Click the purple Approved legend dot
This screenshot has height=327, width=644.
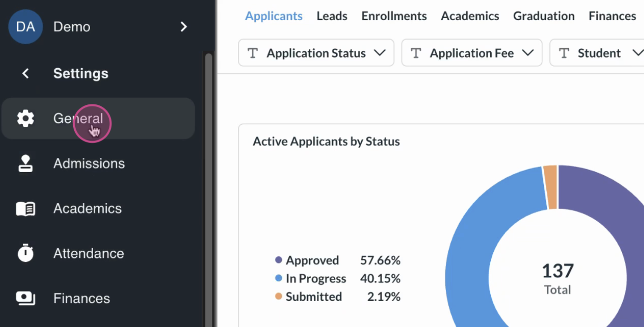279,260
